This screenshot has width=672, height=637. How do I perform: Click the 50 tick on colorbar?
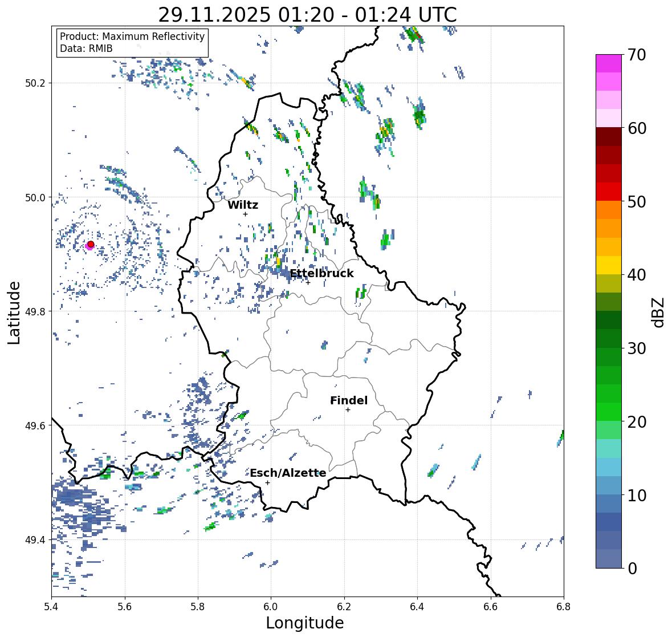click(636, 201)
